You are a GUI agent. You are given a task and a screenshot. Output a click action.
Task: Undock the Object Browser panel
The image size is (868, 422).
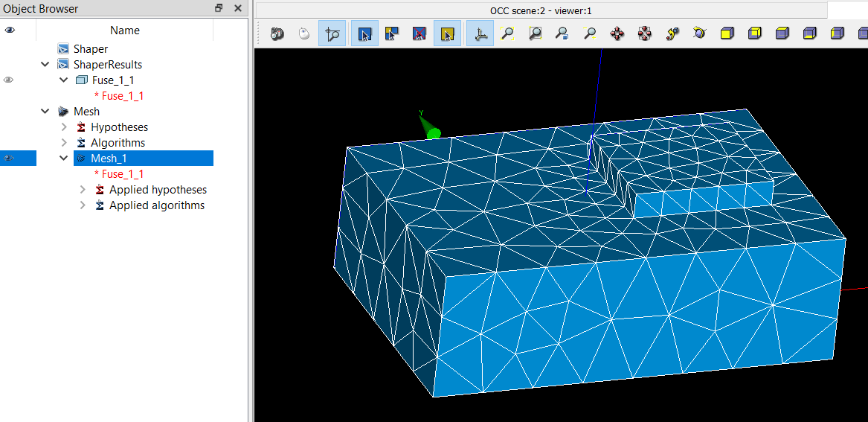219,7
